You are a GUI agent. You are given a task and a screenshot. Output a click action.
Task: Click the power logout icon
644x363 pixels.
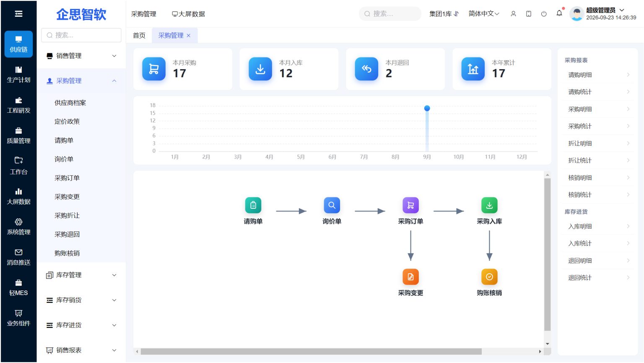pos(544,14)
